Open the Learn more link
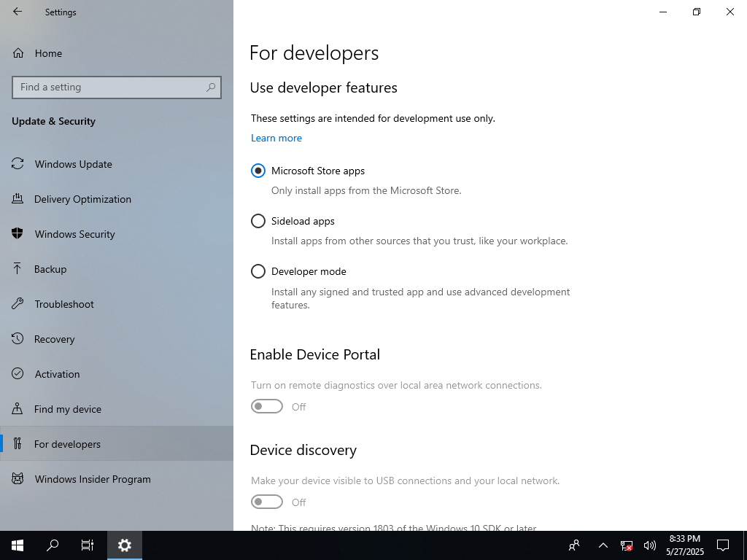The width and height of the screenshot is (747, 560). (x=276, y=138)
